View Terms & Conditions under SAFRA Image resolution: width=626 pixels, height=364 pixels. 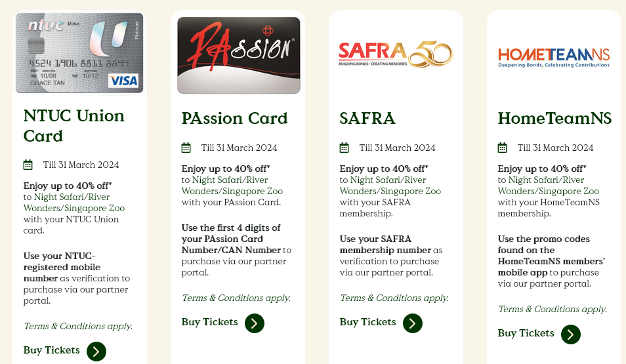pyautogui.click(x=394, y=298)
